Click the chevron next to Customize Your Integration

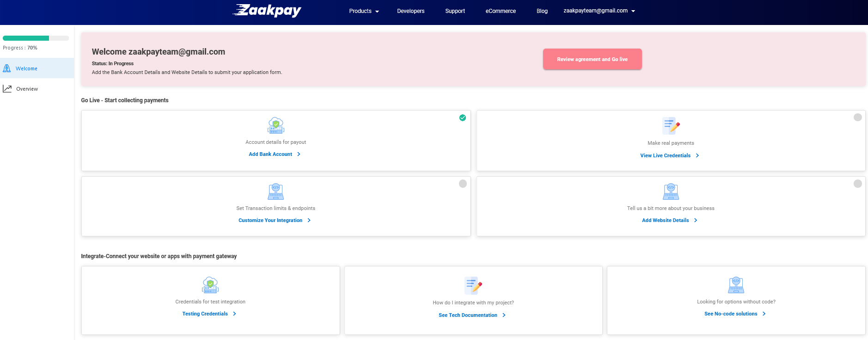(x=309, y=220)
